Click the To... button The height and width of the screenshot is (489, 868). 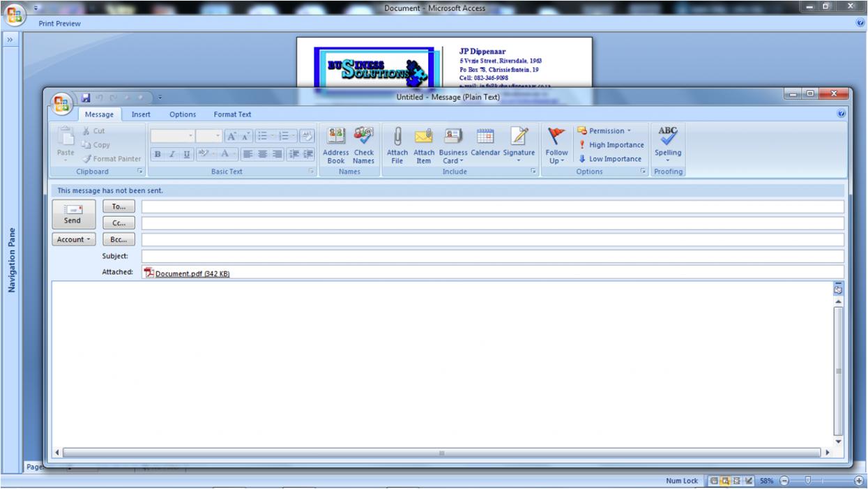pos(118,206)
